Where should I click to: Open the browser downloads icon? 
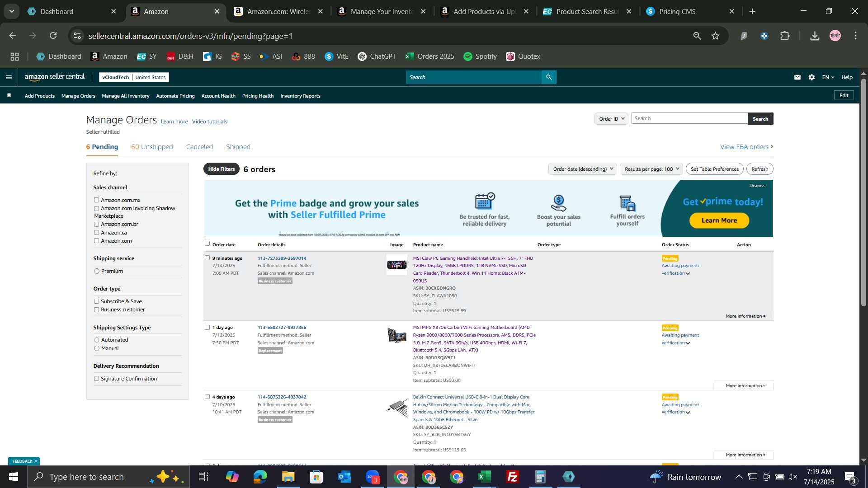coord(815,36)
